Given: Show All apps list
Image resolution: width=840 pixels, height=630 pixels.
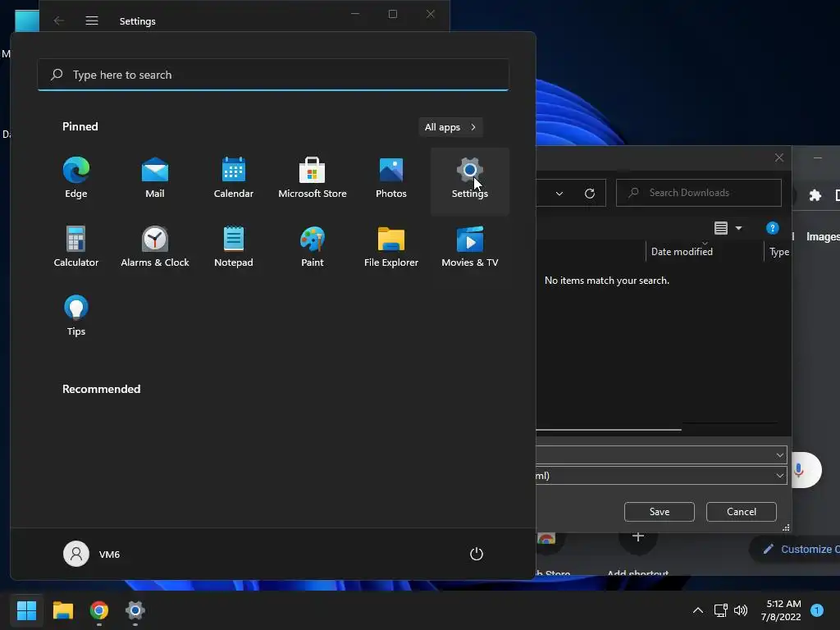Looking at the screenshot, I should pos(450,127).
